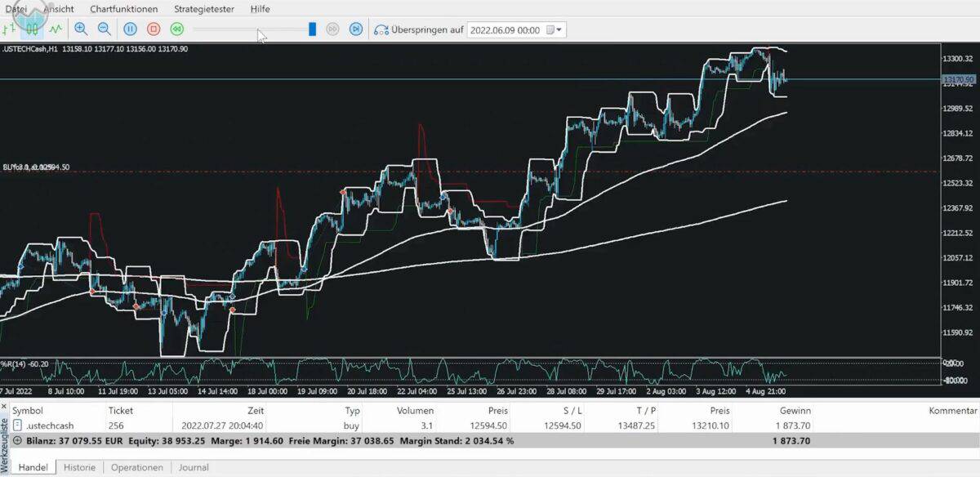This screenshot has width=980, height=477.
Task: Stop the running strategy test
Action: click(153, 29)
